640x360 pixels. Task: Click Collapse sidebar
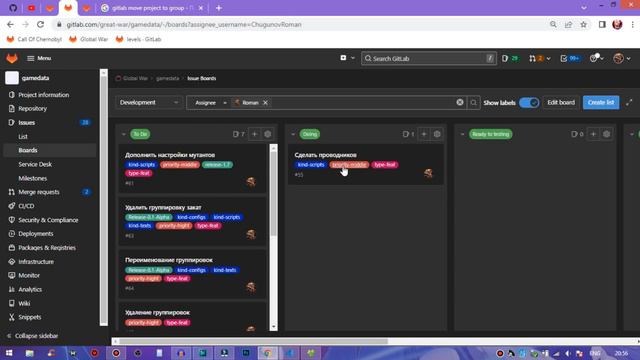[x=33, y=336]
